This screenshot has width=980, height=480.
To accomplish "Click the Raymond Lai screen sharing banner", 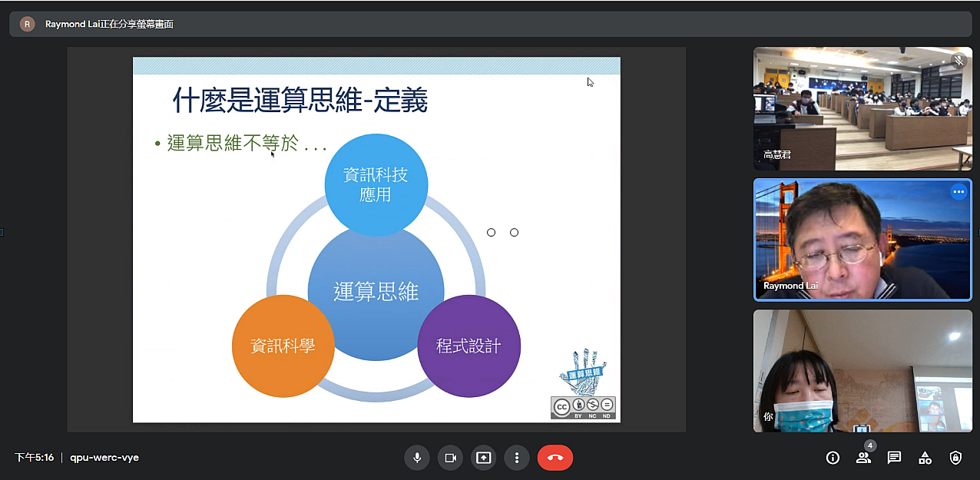I will pos(109,24).
